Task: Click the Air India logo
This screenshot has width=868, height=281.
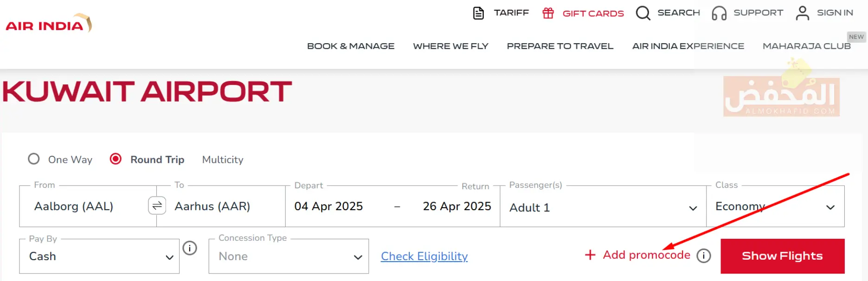Action: point(49,23)
